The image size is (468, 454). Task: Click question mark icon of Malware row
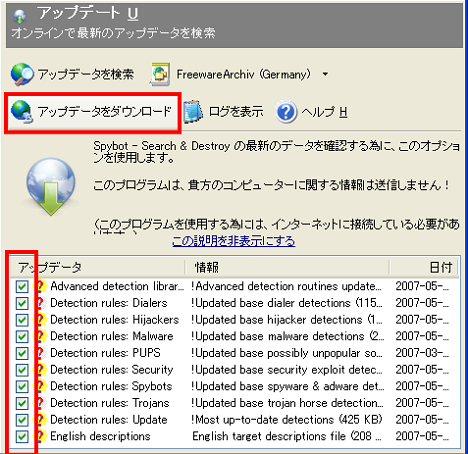40,336
